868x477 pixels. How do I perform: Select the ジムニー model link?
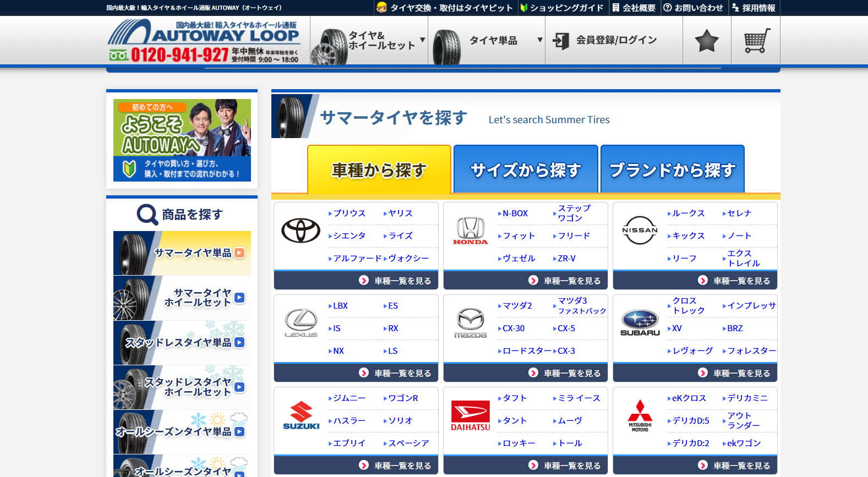point(349,398)
